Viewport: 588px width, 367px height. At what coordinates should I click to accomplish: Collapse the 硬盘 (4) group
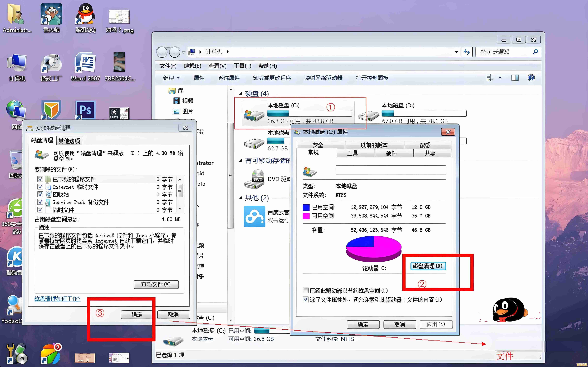241,93
